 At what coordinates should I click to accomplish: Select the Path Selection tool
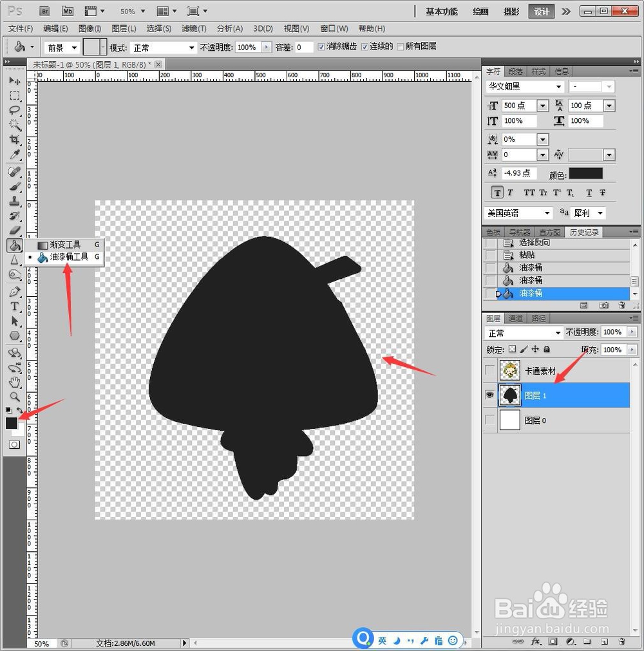point(15,321)
